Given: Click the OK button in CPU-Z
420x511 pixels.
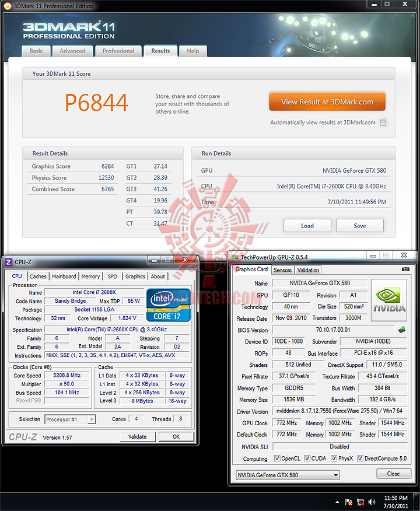Looking at the screenshot, I should [176, 437].
